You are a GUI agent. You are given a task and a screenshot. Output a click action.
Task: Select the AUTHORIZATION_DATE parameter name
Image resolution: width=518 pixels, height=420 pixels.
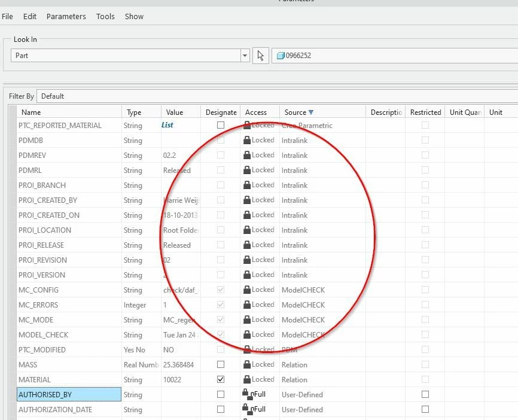click(55, 410)
